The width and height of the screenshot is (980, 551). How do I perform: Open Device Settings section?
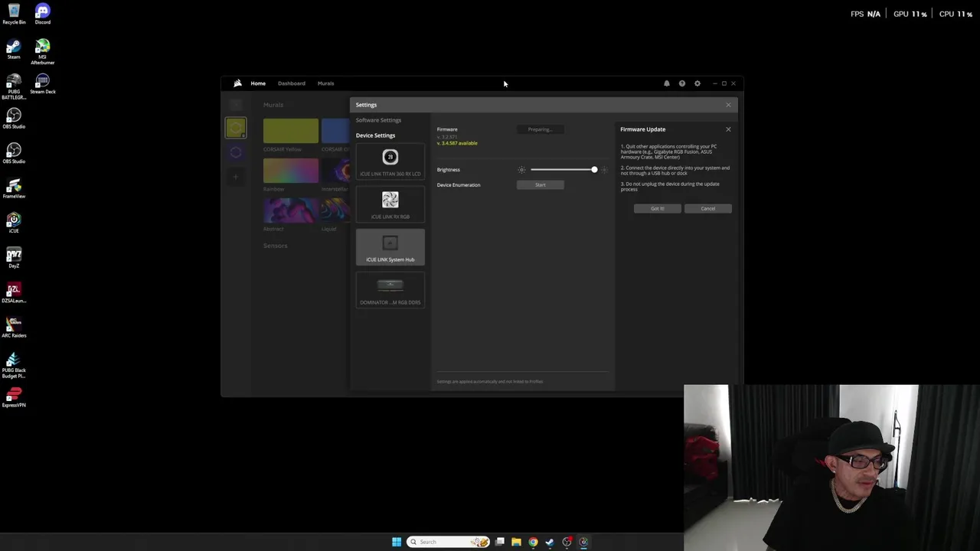375,135
